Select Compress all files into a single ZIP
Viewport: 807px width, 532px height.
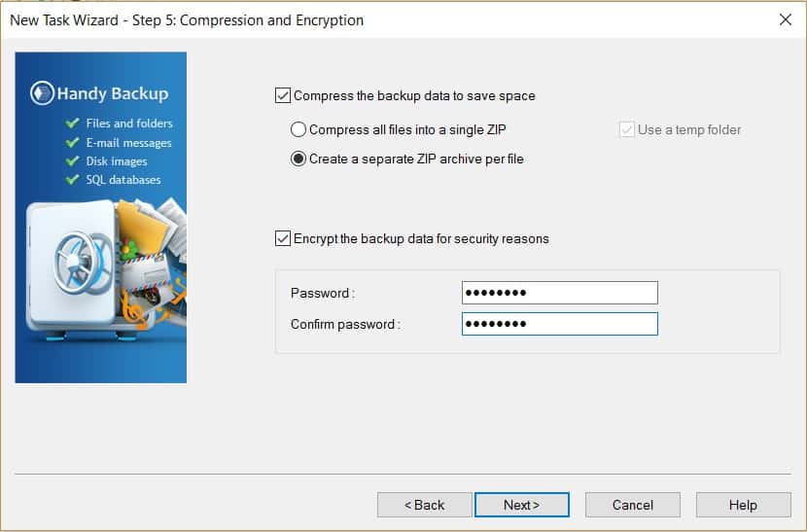298,129
